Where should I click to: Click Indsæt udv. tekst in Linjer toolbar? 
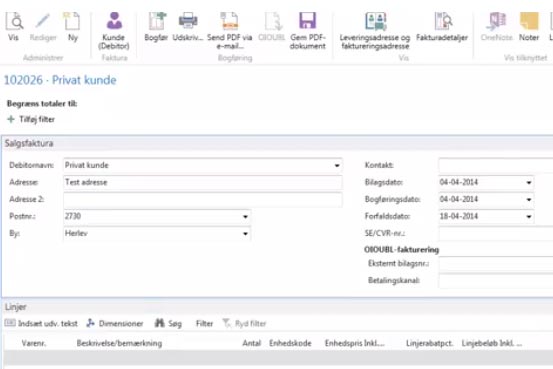point(41,323)
